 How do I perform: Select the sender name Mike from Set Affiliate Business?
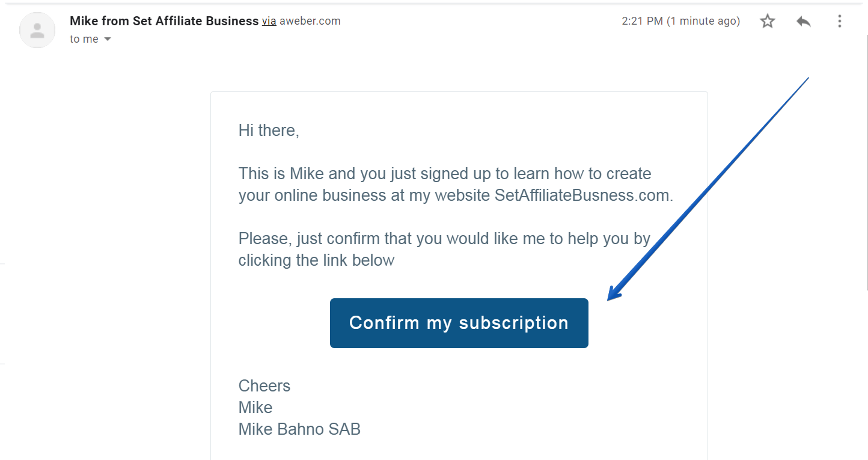[164, 21]
